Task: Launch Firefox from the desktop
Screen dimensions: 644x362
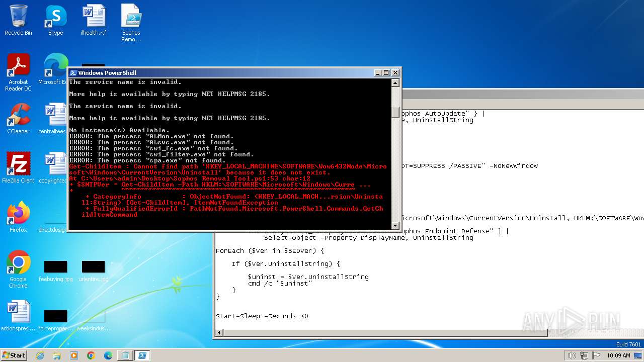Action: point(18,217)
